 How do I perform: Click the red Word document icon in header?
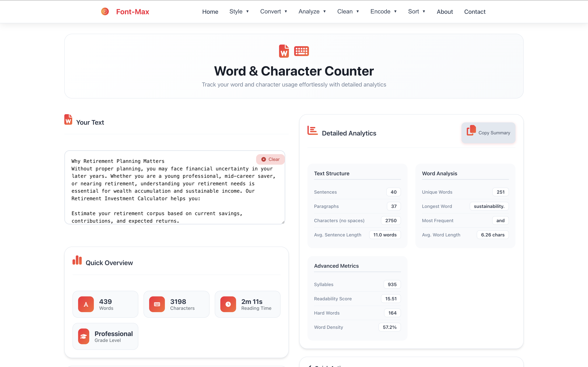(x=284, y=51)
